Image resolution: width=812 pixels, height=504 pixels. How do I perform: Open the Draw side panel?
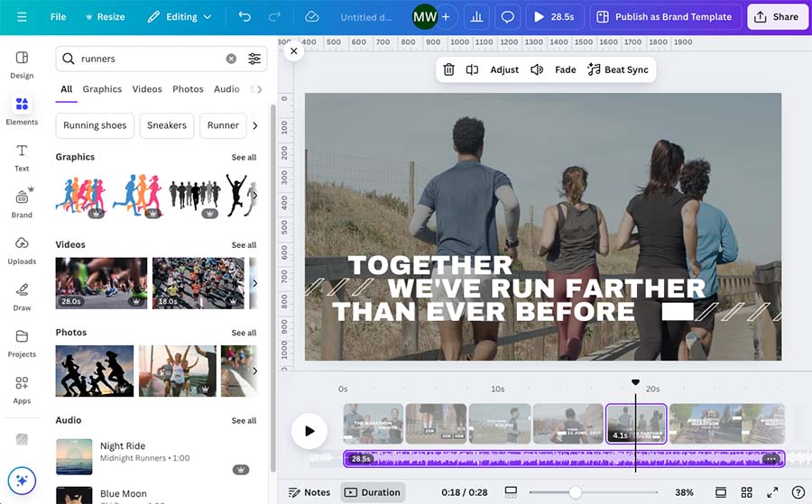click(22, 297)
